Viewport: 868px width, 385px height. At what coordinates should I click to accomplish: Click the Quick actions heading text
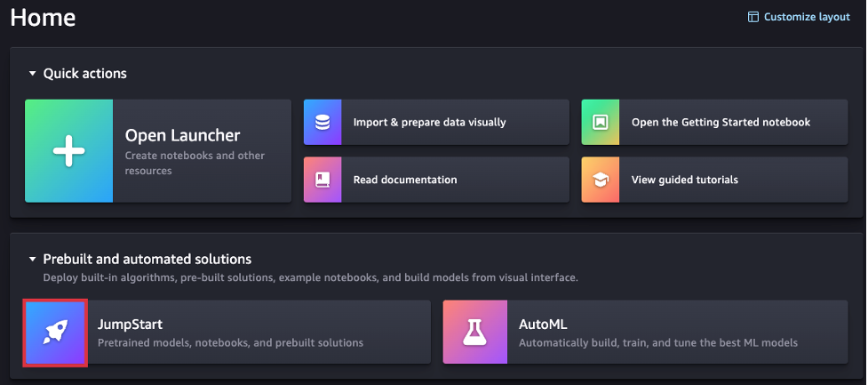(84, 73)
